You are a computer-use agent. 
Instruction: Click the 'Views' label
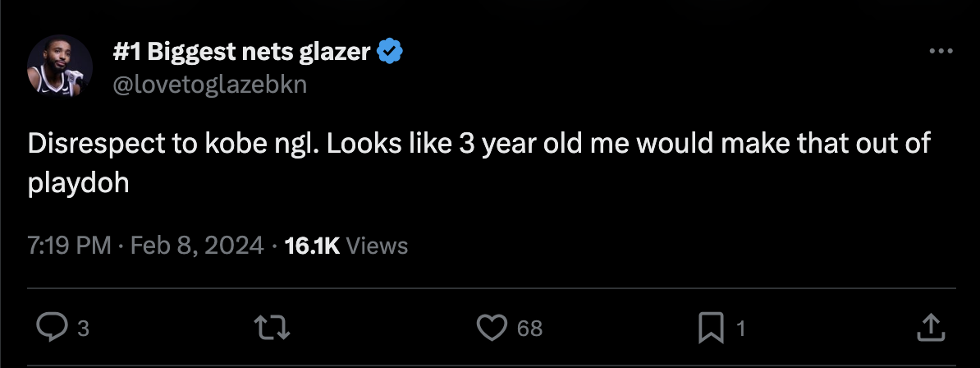(377, 245)
